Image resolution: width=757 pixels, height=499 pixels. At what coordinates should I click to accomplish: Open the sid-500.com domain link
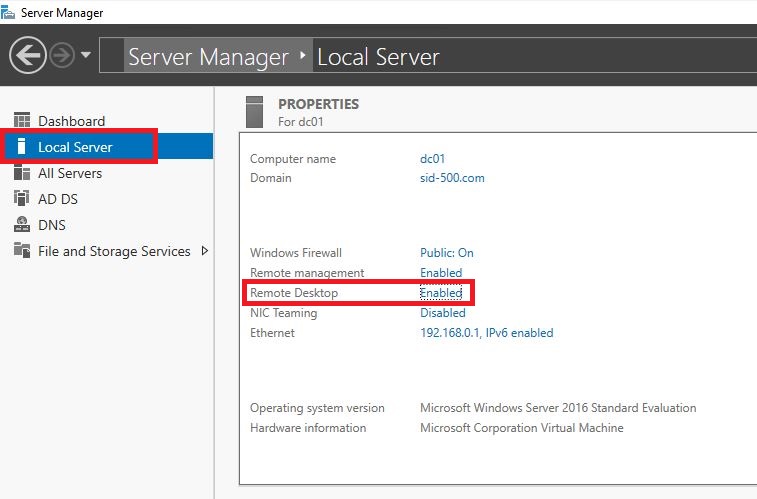click(452, 178)
